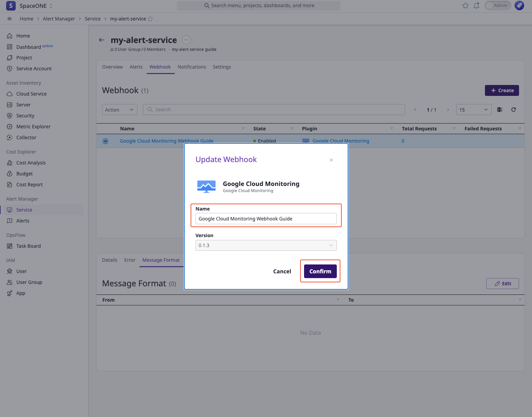The height and width of the screenshot is (417, 532).
Task: Open the Google Cloud Monitoring plugin link
Action: click(x=341, y=141)
